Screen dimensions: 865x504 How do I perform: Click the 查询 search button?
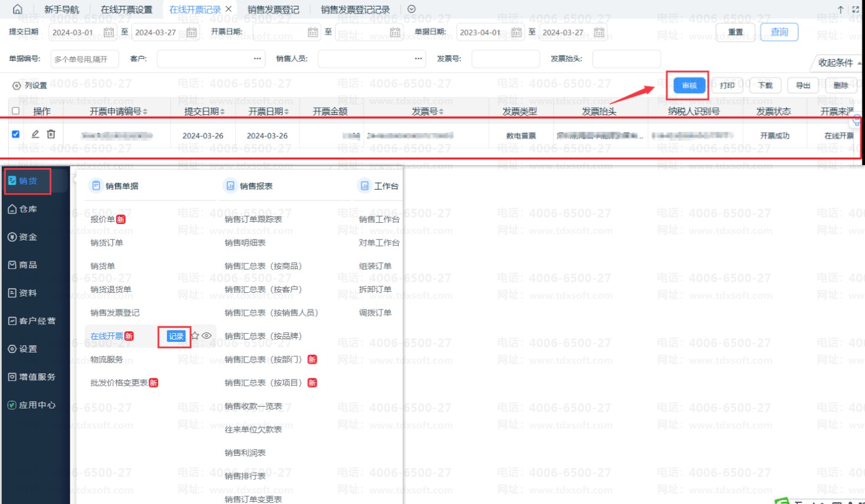779,32
